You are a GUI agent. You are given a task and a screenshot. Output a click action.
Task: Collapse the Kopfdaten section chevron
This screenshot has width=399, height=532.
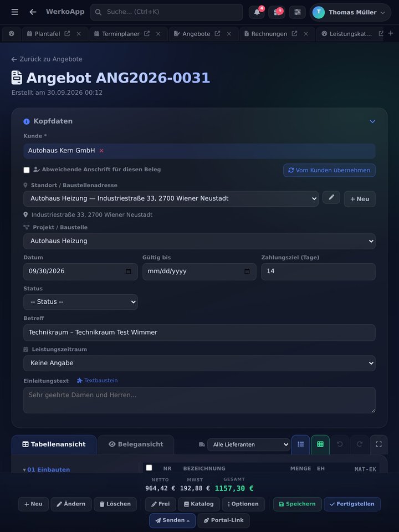pyautogui.click(x=372, y=121)
